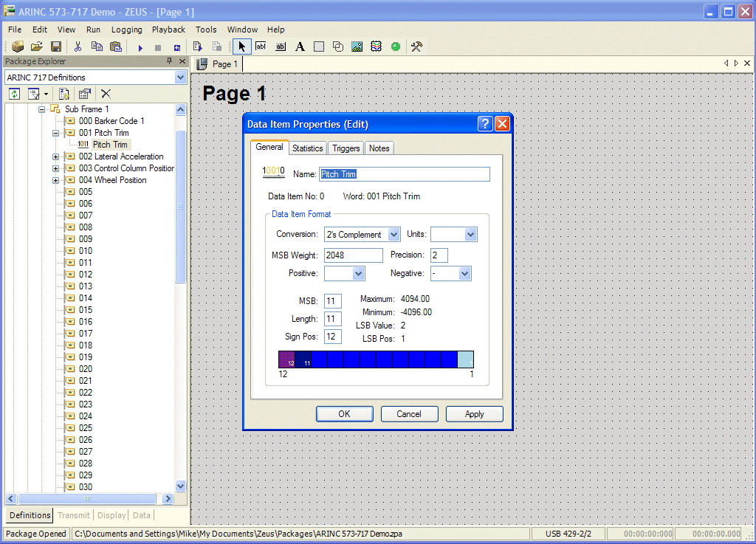The image size is (756, 544).
Task: Open a package with the folder icon
Action: tap(37, 47)
